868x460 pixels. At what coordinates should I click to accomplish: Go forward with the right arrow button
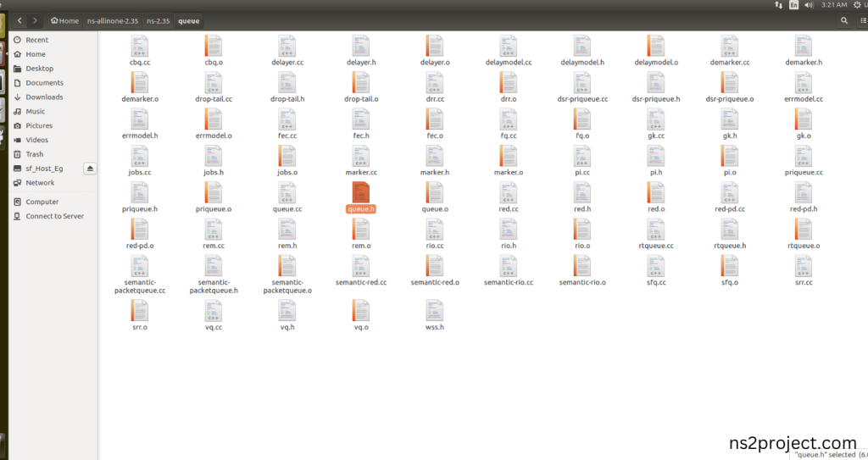coord(35,20)
